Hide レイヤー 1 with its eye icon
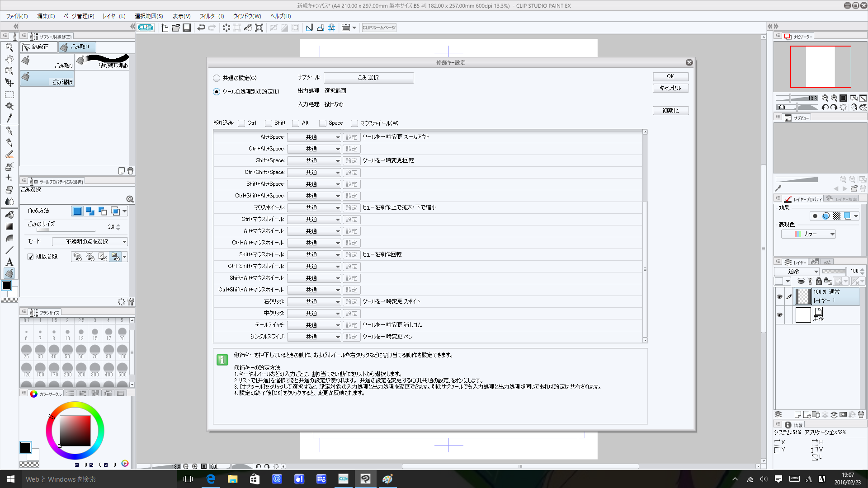 click(779, 296)
